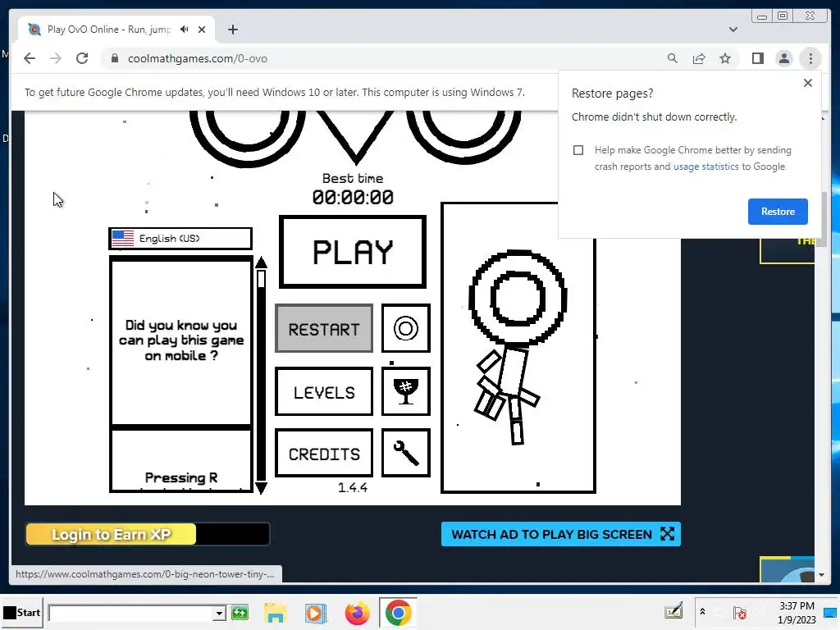Screen dimensions: 840x630
Task: Open a new tab with the plus button
Action: 232,30
